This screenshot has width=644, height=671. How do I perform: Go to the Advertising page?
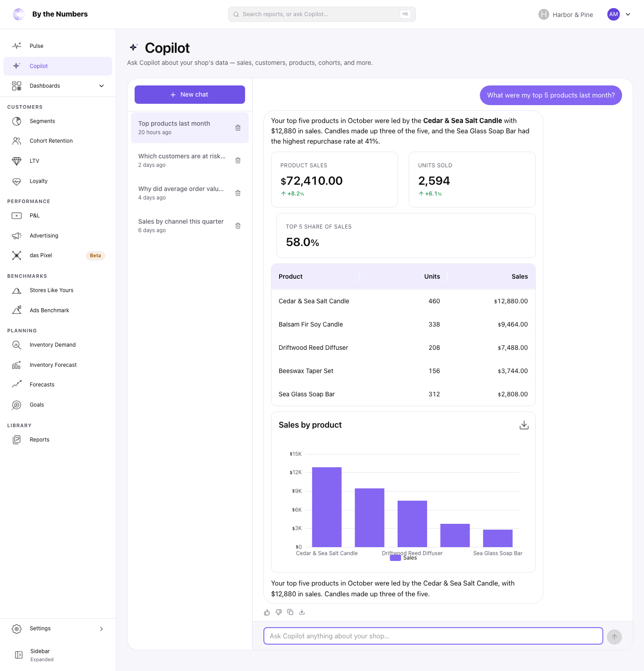point(58,236)
